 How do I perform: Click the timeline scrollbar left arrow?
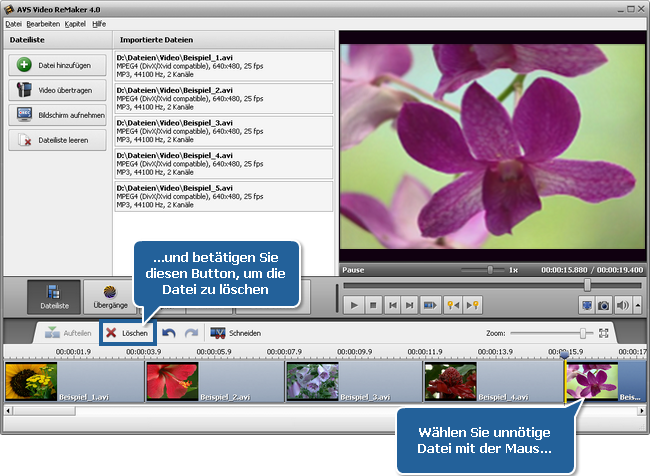pos(7,411)
